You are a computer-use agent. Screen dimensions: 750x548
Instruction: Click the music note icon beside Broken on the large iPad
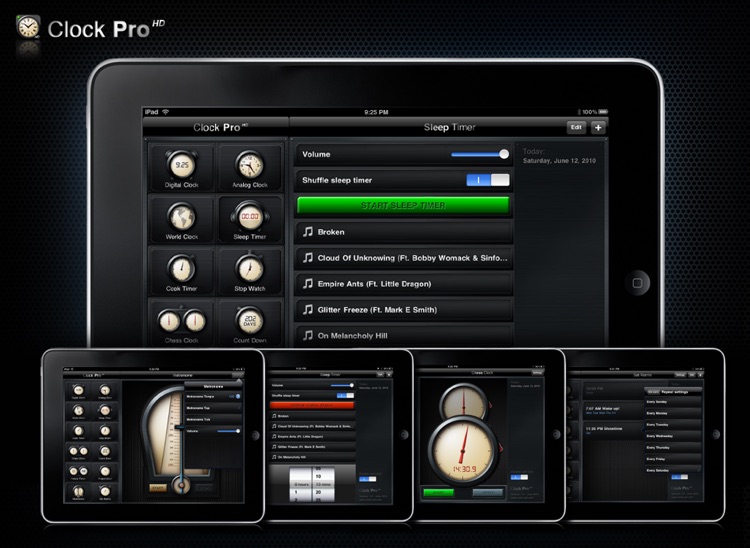click(308, 232)
